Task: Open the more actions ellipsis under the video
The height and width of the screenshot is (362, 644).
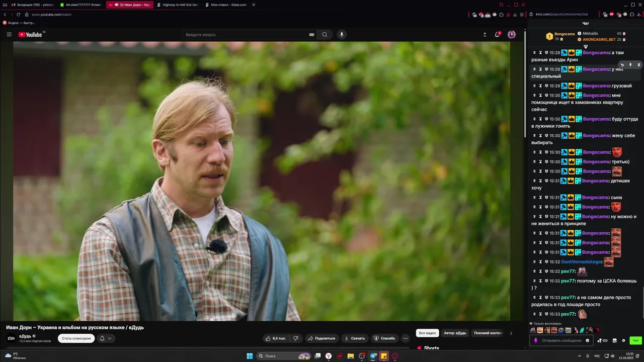Action: [406, 338]
